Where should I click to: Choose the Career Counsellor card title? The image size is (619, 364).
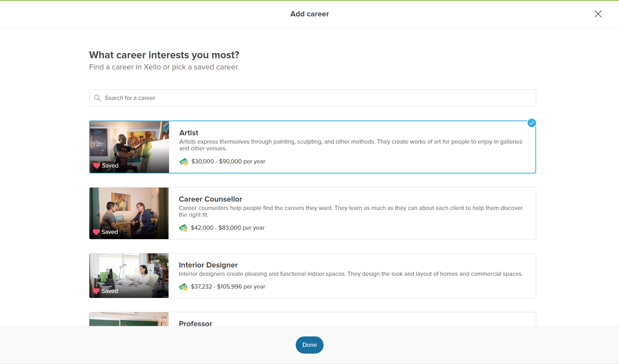point(210,199)
